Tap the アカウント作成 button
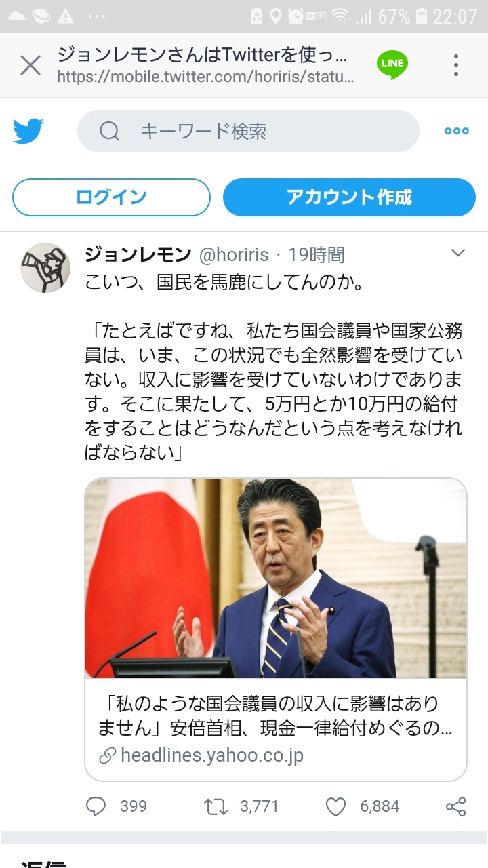This screenshot has width=488, height=868. pos(349,197)
